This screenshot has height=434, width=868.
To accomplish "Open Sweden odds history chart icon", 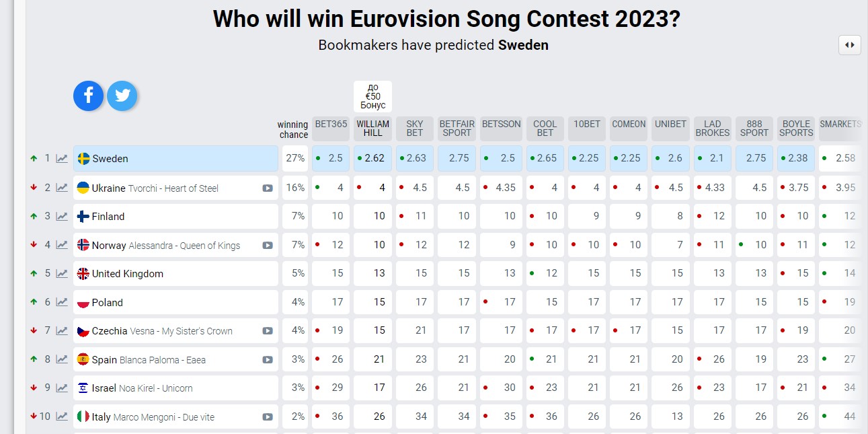I will point(62,159).
